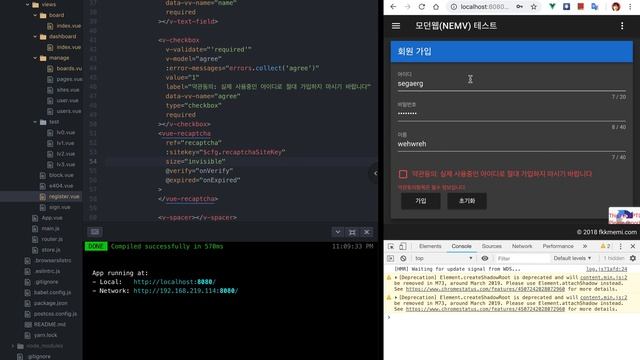Image resolution: width=640 pixels, height=360 pixels.
Task: Open package.json in the file tree
Action: tap(51, 303)
